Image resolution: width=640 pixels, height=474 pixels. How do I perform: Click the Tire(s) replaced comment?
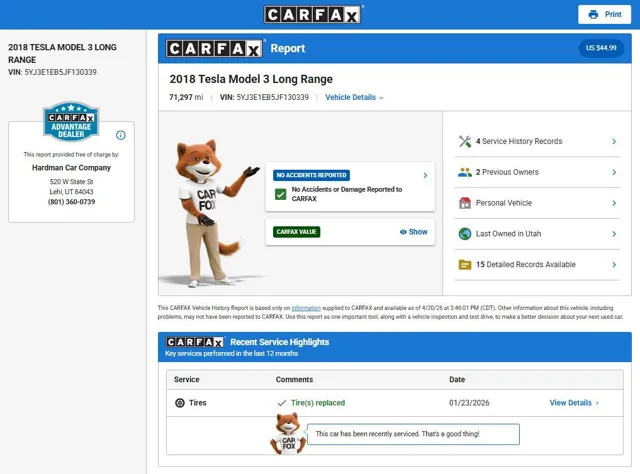(318, 403)
